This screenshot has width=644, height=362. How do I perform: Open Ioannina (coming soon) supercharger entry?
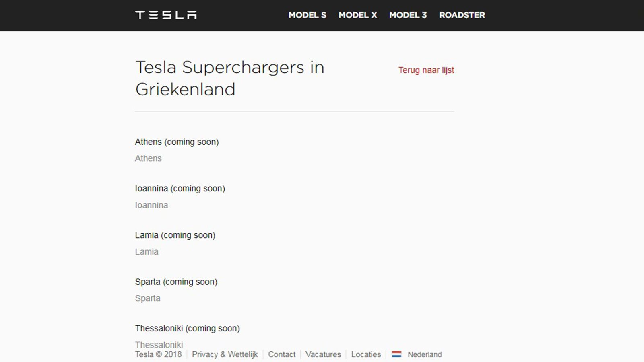(180, 189)
